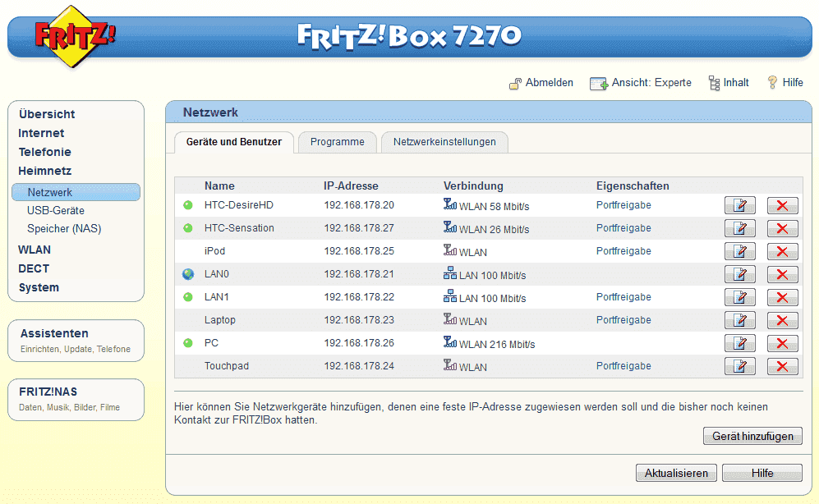Edit the LAN0 device entry

pyautogui.click(x=739, y=274)
